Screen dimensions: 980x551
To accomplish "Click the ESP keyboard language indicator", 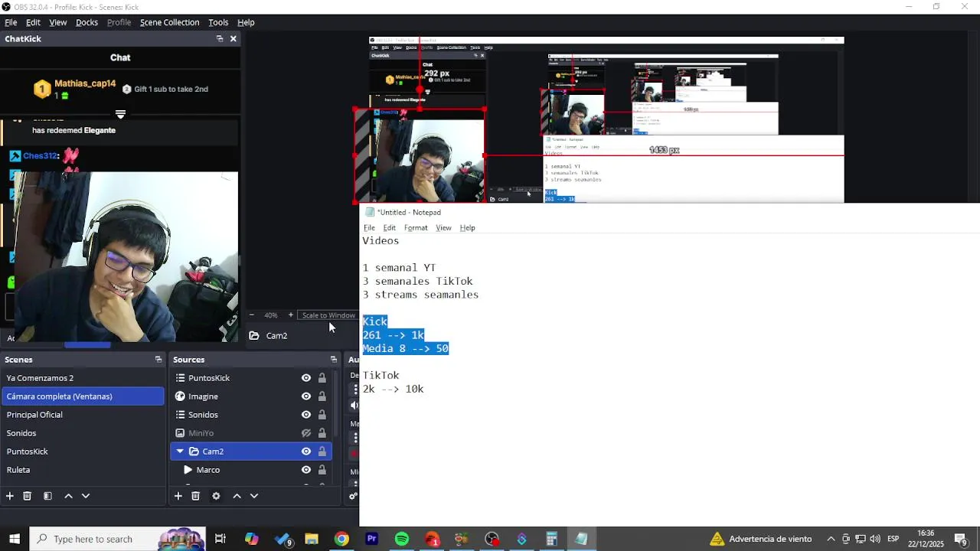I will tap(893, 540).
